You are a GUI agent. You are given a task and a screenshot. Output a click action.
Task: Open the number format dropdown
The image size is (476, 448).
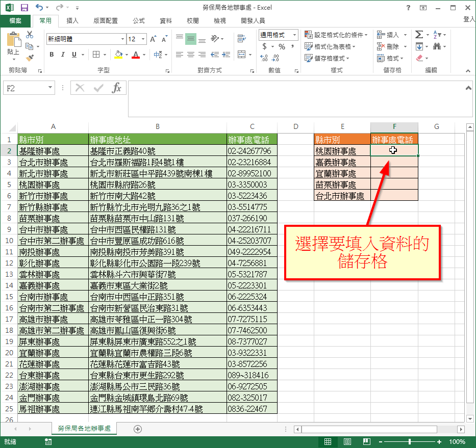click(294, 35)
